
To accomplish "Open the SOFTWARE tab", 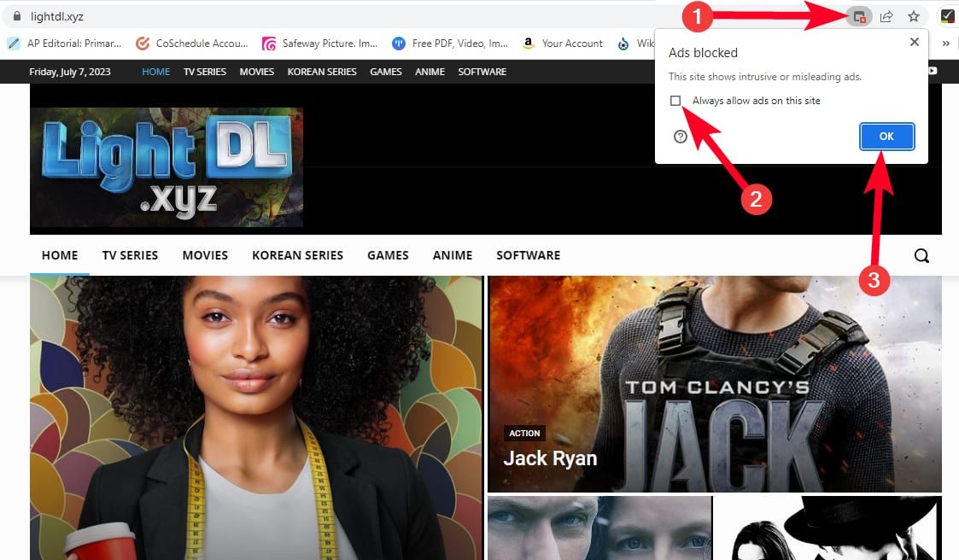I will click(x=528, y=255).
